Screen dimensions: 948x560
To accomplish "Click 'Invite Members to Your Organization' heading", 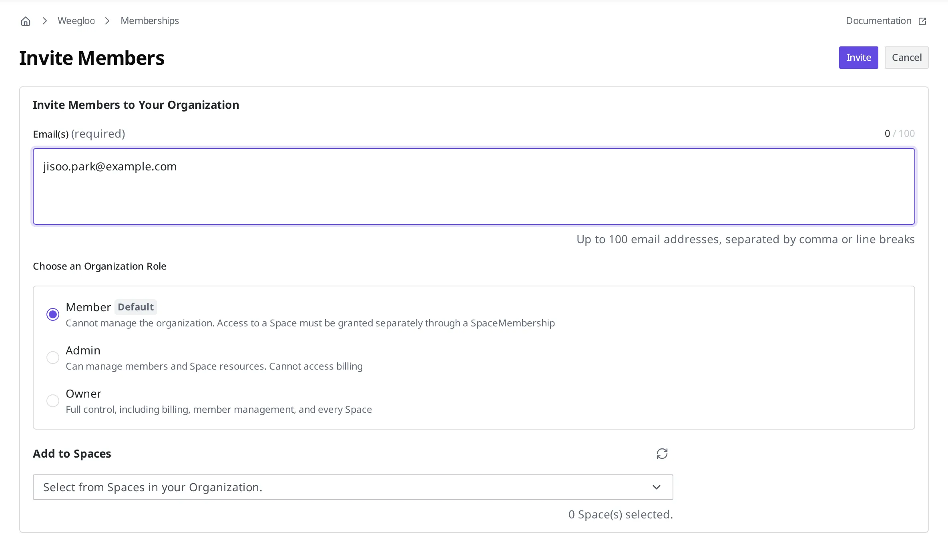I will [136, 105].
